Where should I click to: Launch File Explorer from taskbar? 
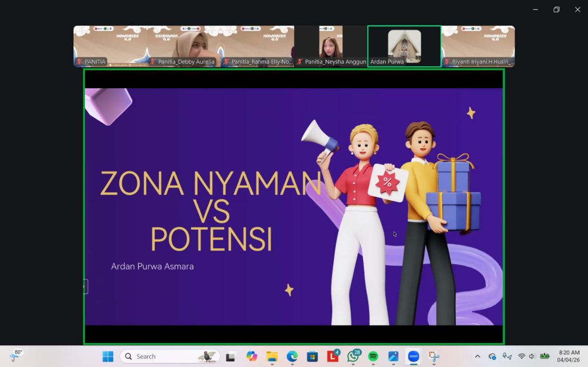point(272,357)
